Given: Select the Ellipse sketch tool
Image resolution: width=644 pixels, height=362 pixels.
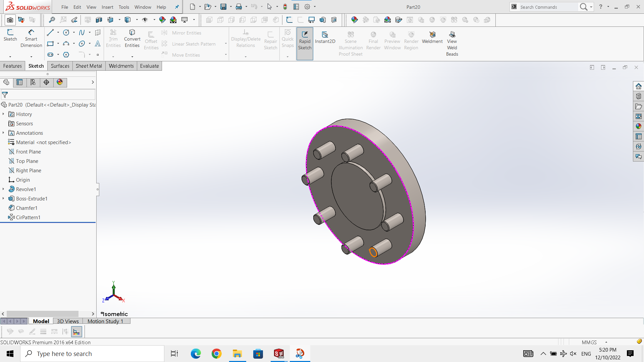Looking at the screenshot, I should coord(82,44).
